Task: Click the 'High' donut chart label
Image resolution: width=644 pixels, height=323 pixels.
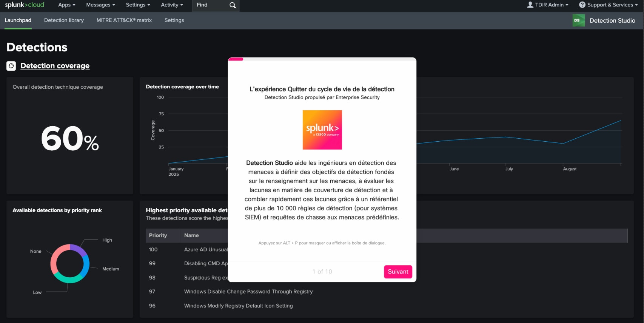Action: pos(107,240)
